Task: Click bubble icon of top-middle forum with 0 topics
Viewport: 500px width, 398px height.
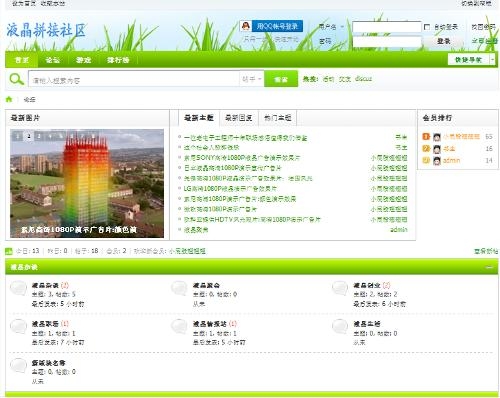Action: click(179, 289)
